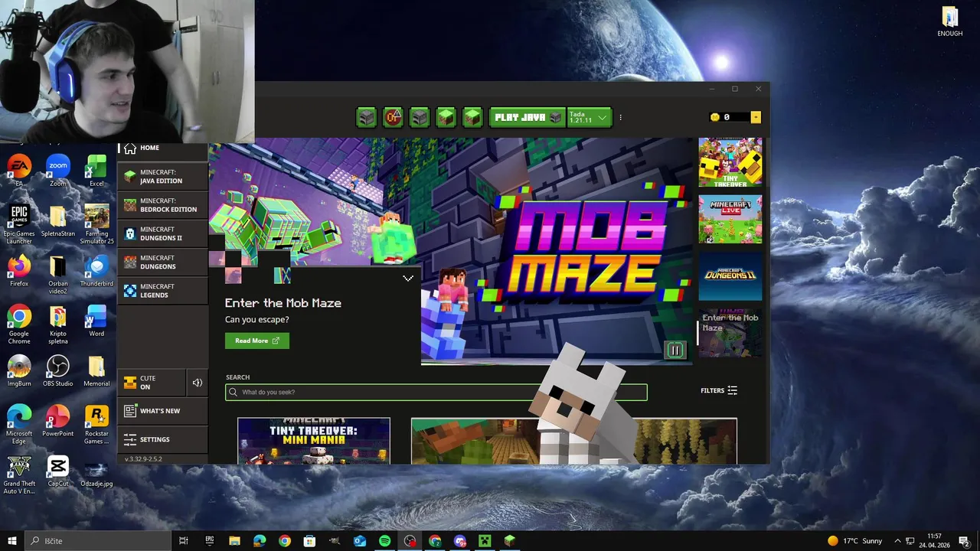Select Minecraft: Java Edition in sidebar

[162, 177]
